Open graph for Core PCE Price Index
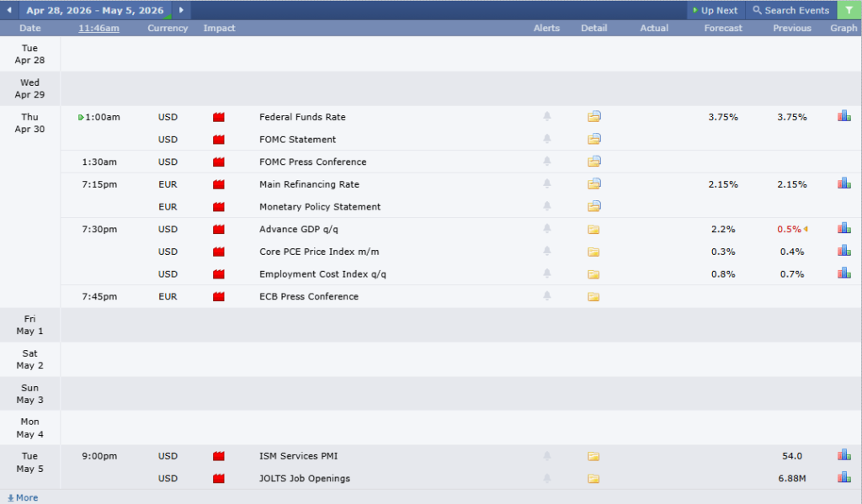The height and width of the screenshot is (504, 862). click(843, 251)
